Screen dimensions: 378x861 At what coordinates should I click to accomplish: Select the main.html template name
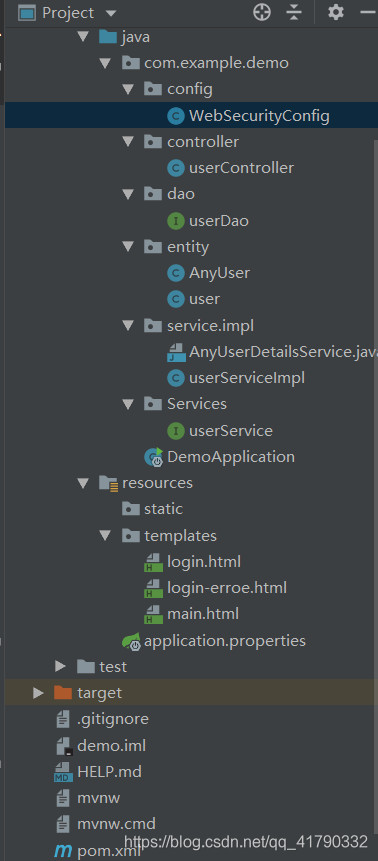(x=203, y=614)
